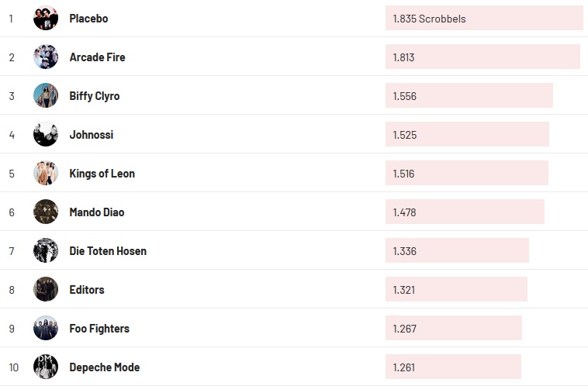Click the 1.267 scrobble count bar

453,329
